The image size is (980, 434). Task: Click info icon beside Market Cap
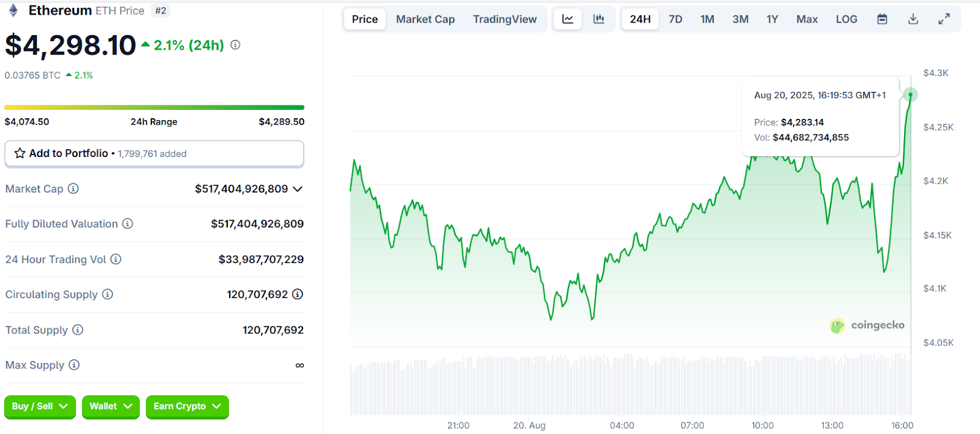pos(73,189)
